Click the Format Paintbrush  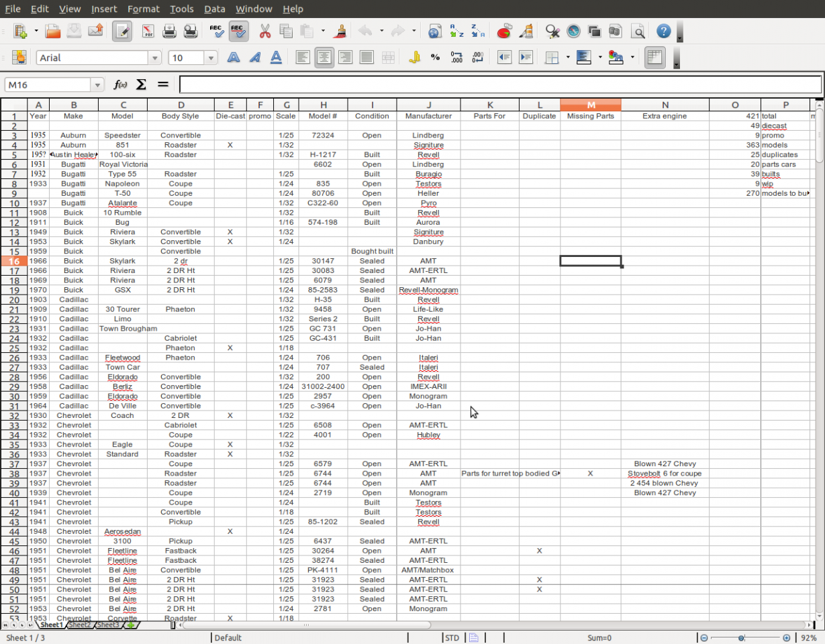point(340,31)
